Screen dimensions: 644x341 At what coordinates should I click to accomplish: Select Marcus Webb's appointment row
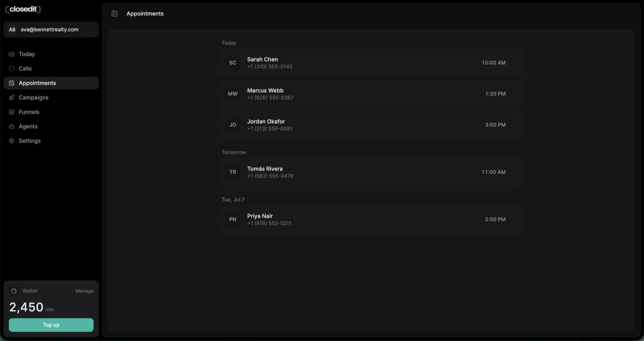coord(371,94)
